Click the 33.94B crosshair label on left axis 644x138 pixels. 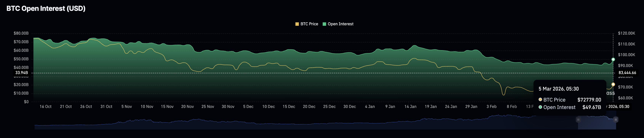22,73
